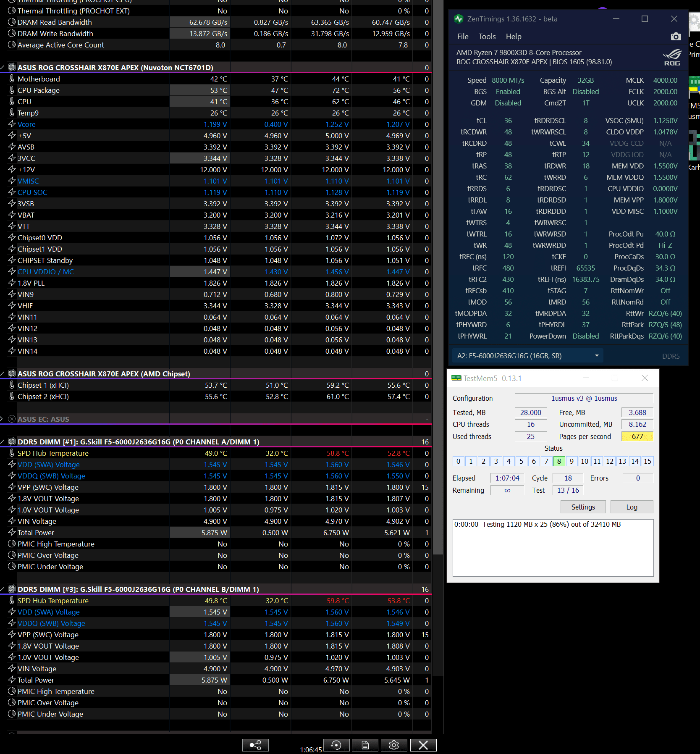Select the 1.8V PLL sensor row label

[31, 283]
